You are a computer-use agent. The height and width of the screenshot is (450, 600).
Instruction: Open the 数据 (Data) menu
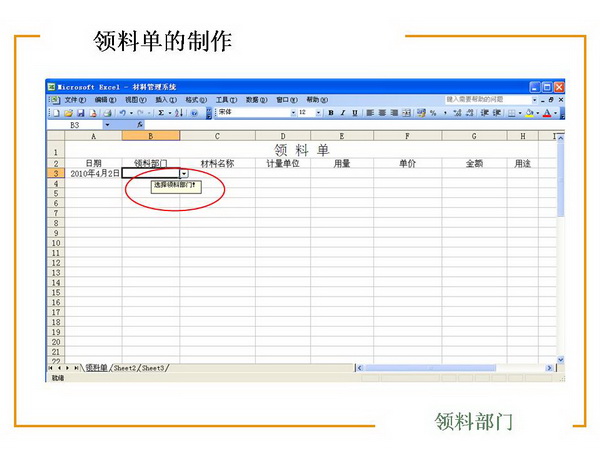[256, 100]
